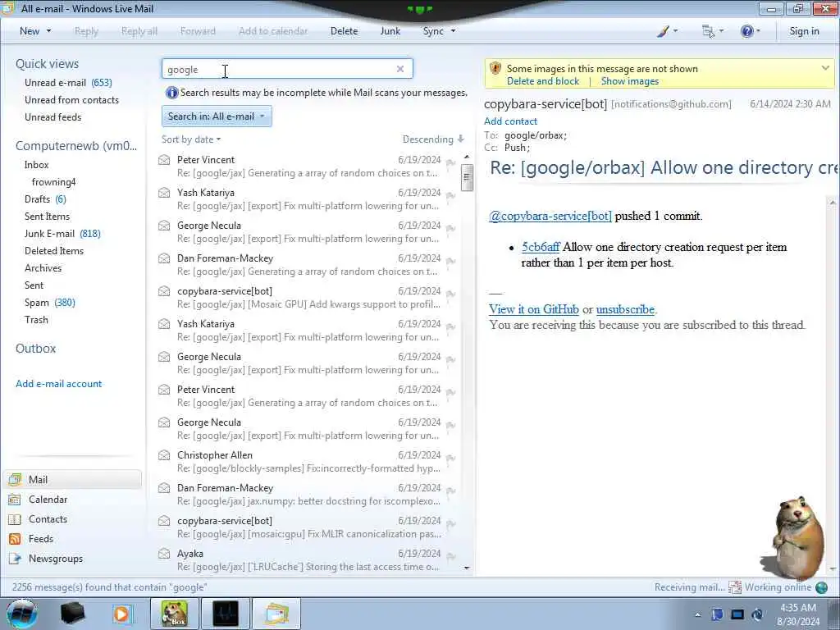Flag the Ayaka LRUCache message
The image size is (840, 630).
point(450,557)
